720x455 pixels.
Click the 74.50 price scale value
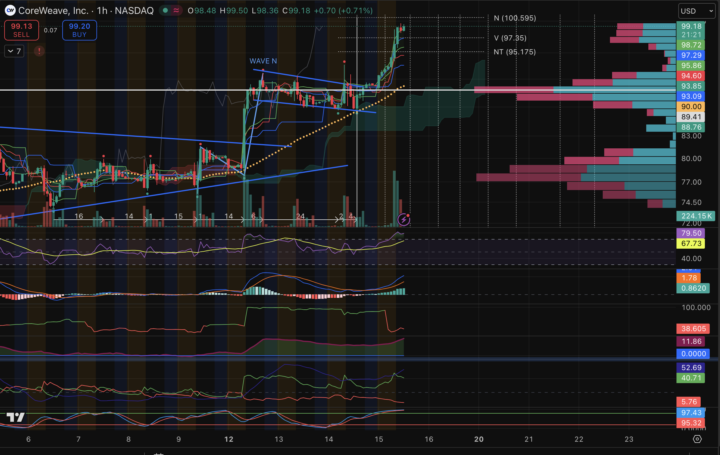pyautogui.click(x=691, y=202)
